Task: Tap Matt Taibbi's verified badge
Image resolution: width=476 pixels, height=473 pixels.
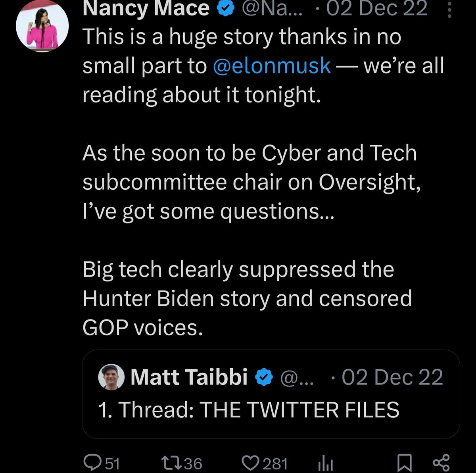Action: point(264,377)
